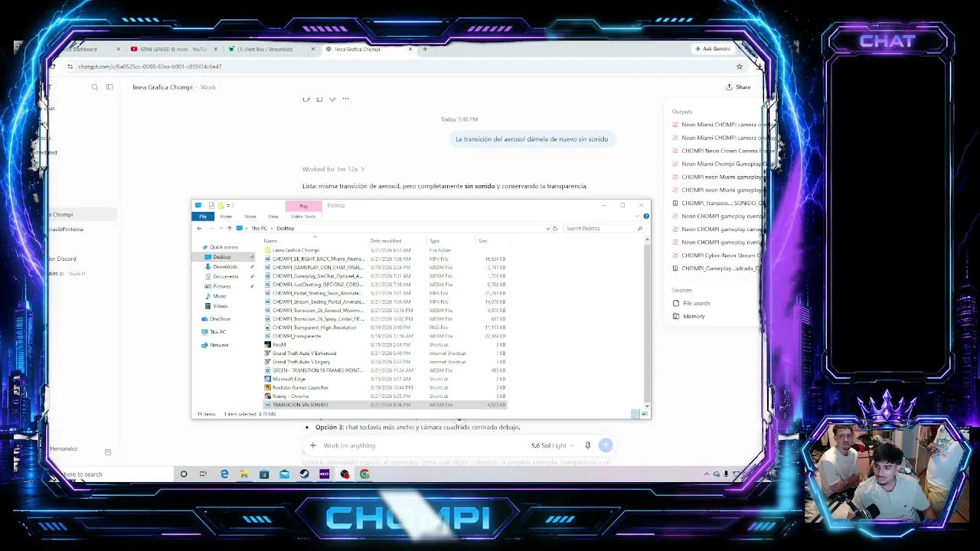Select Videos in Explorer navigation pane
Screen dimensions: 980x551
pyautogui.click(x=220, y=306)
